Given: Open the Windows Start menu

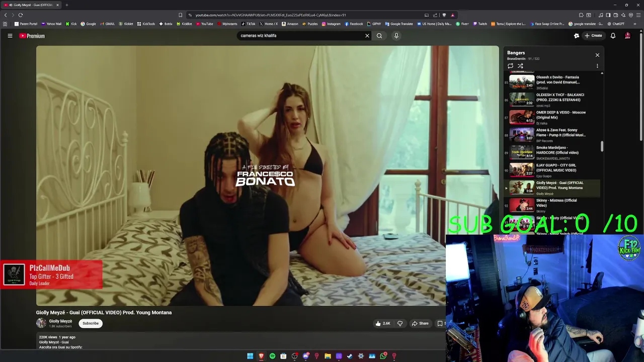Looking at the screenshot, I should [x=250, y=356].
